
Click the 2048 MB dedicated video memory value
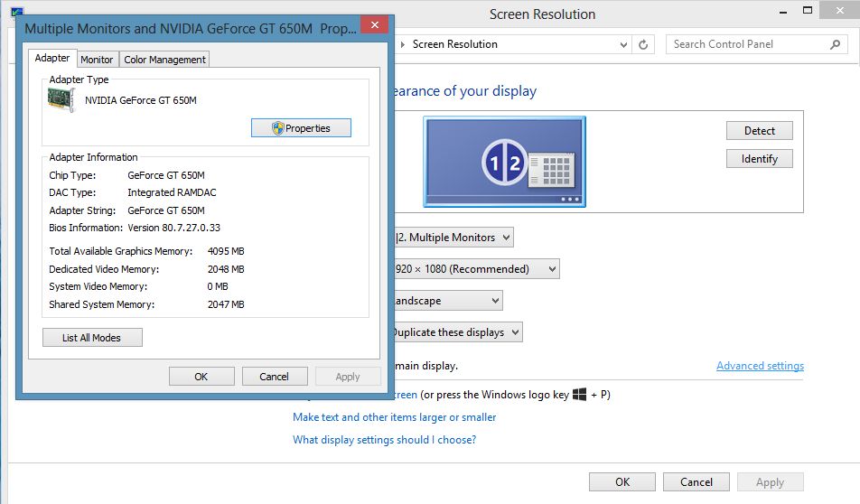[226, 269]
